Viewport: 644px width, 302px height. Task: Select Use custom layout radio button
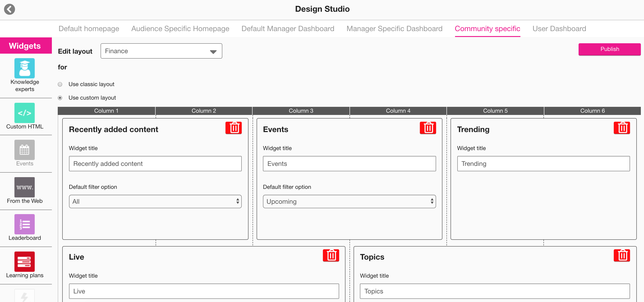click(60, 98)
